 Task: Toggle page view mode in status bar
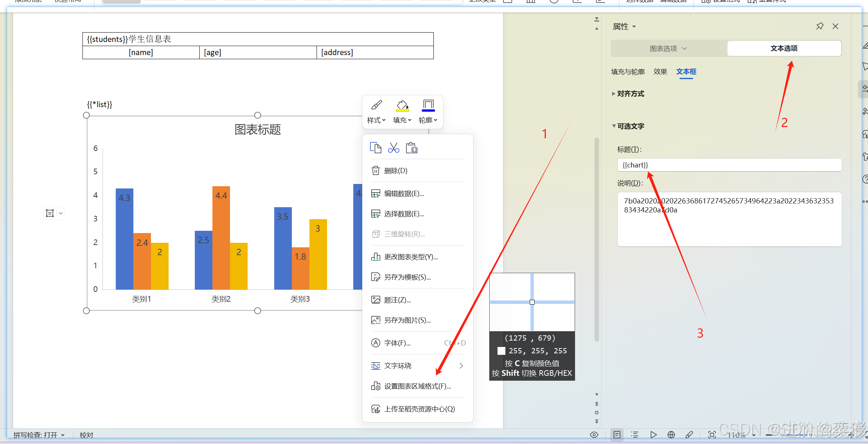(617, 435)
